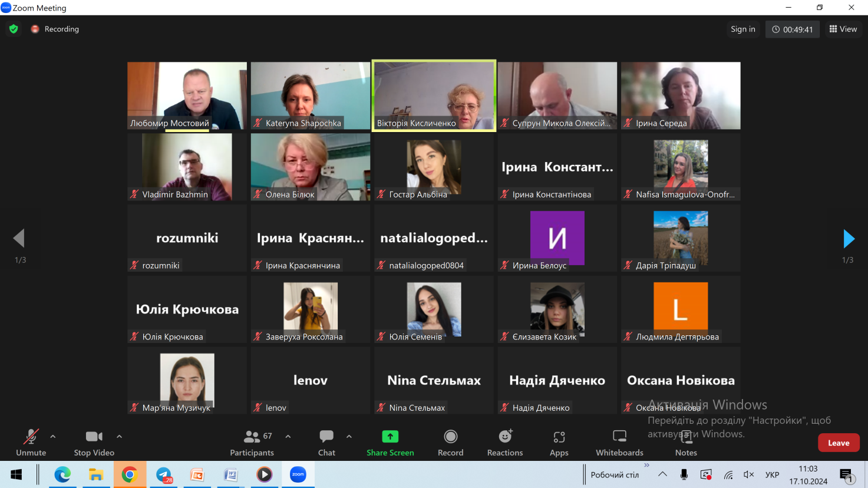The width and height of the screenshot is (868, 488).
Task: Open video options arrow next to Stop Video
Action: [119, 437]
